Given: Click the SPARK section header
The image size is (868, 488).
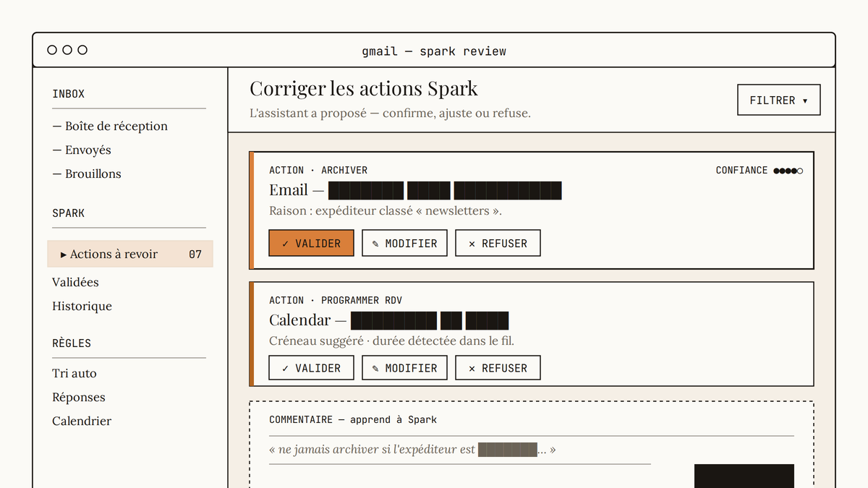Looking at the screenshot, I should point(69,213).
